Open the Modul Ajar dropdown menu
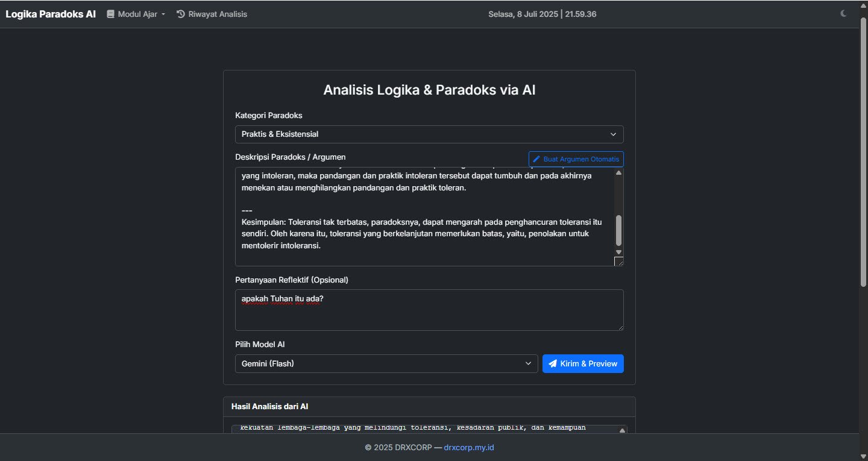868x461 pixels. 136,14
